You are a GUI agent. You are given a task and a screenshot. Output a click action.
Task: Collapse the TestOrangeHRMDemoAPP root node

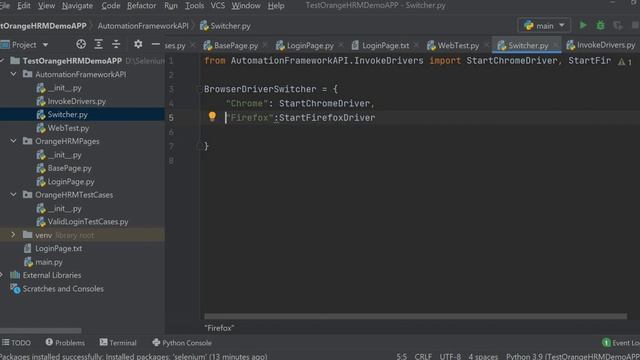tap(2, 61)
